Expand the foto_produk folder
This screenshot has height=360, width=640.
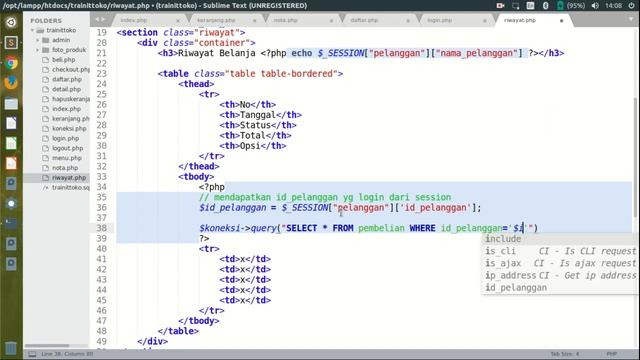click(x=38, y=50)
